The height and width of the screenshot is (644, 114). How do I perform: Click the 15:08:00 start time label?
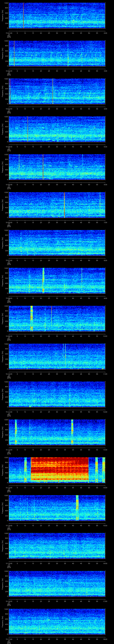pyautogui.click(x=9, y=298)
